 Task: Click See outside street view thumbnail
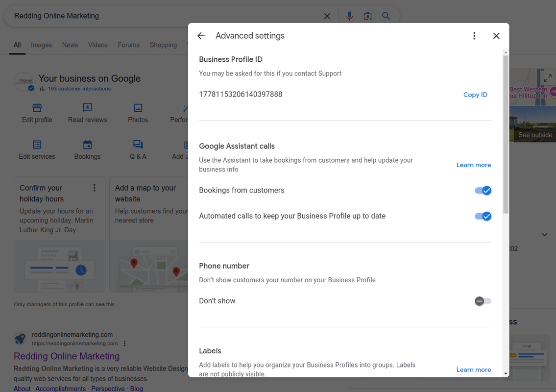(532, 124)
